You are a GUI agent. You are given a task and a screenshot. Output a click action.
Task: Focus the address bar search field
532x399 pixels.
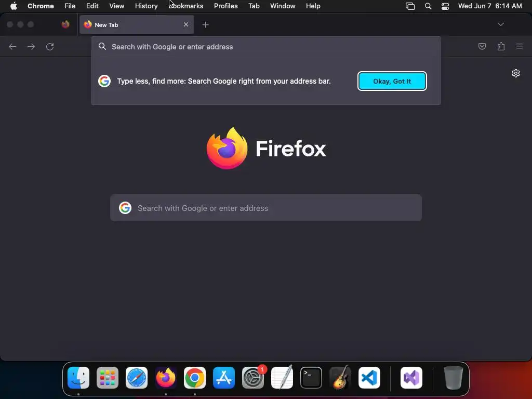pos(266,47)
